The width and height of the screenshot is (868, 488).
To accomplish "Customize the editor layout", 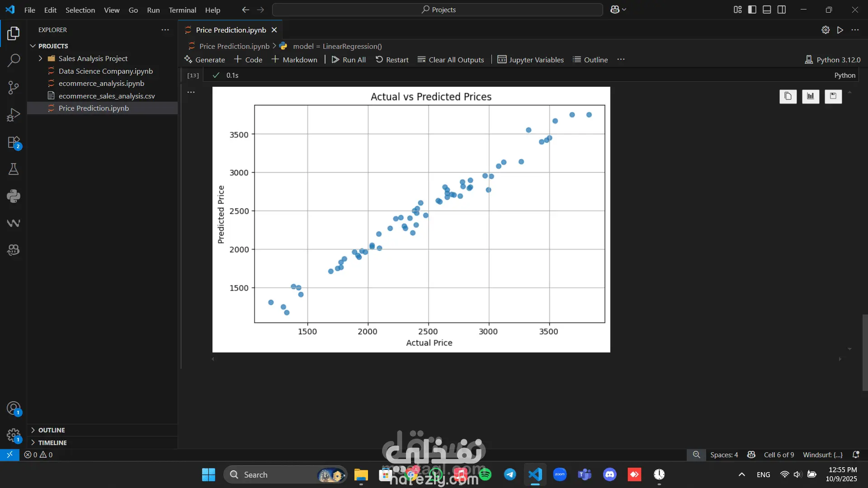I will click(x=738, y=10).
